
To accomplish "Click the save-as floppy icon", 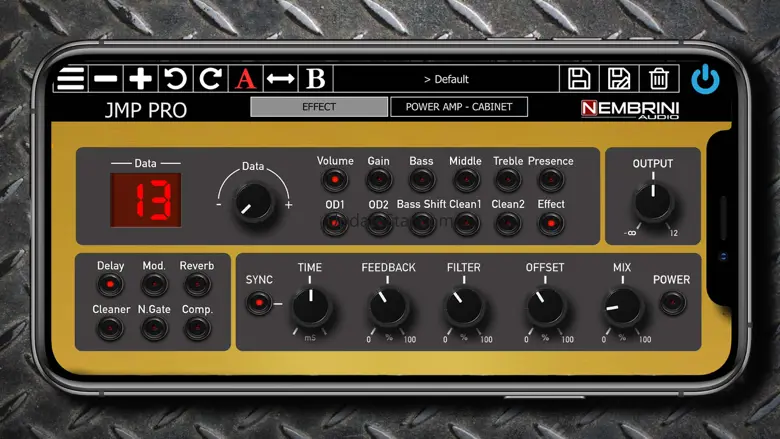I will [619, 79].
